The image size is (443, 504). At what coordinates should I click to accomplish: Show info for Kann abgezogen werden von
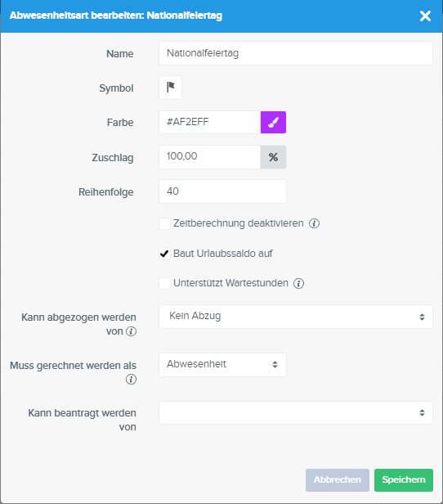[131, 331]
